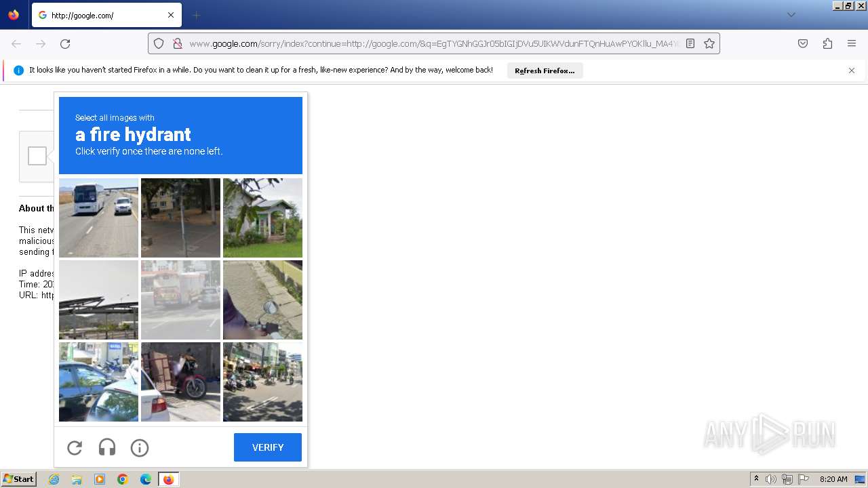Dismiss the Firefox refresh notification bar
This screenshot has width=868, height=488.
(852, 70)
